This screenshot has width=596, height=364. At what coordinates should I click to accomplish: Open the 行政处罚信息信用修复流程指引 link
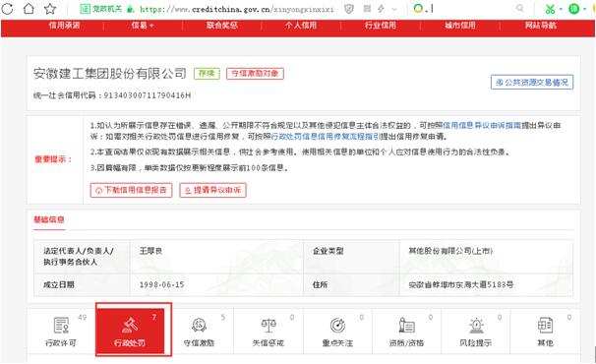point(326,136)
